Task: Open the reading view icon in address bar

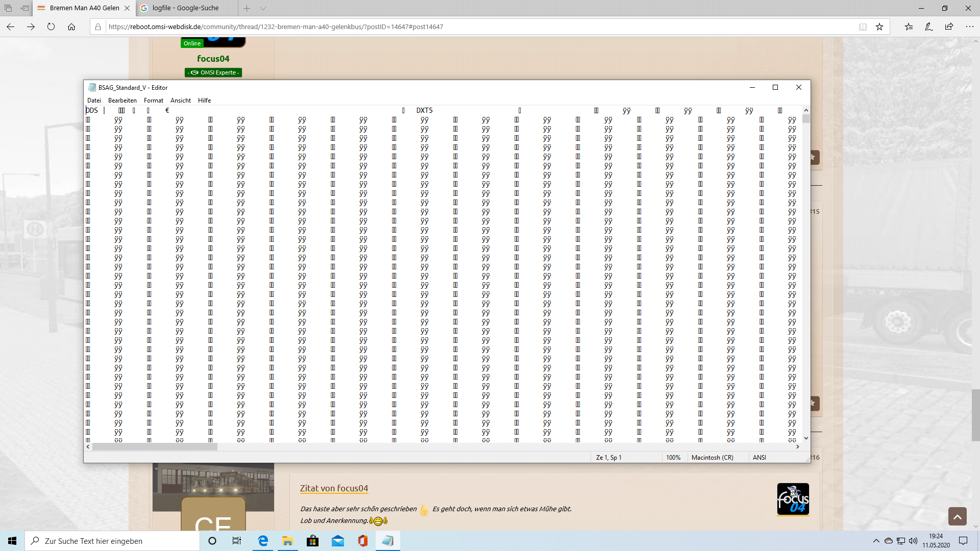Action: [x=863, y=27]
